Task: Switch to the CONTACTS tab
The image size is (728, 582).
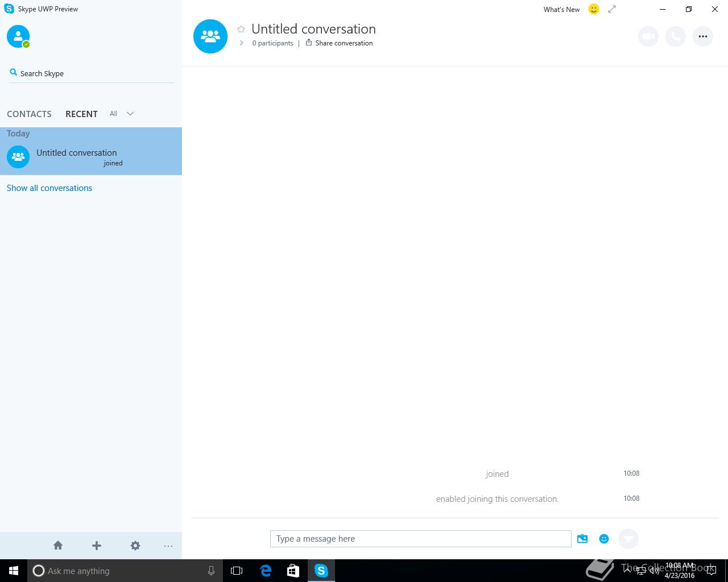Action: [29, 114]
